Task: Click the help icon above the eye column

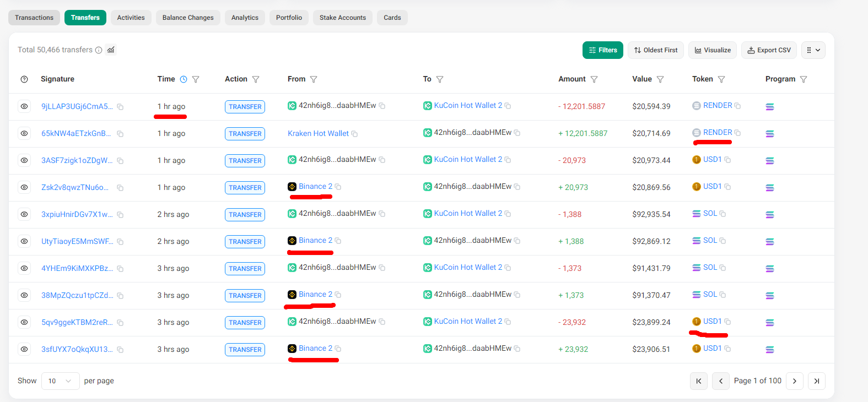Action: [24, 79]
